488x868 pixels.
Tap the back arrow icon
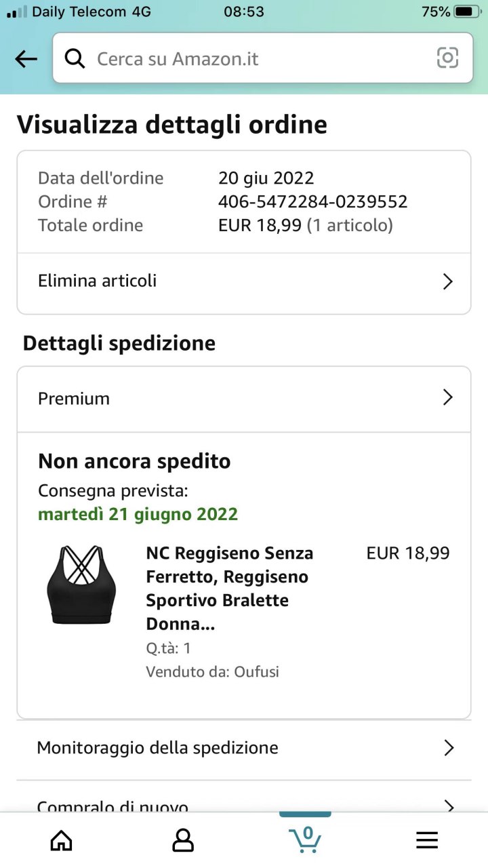coord(26,59)
